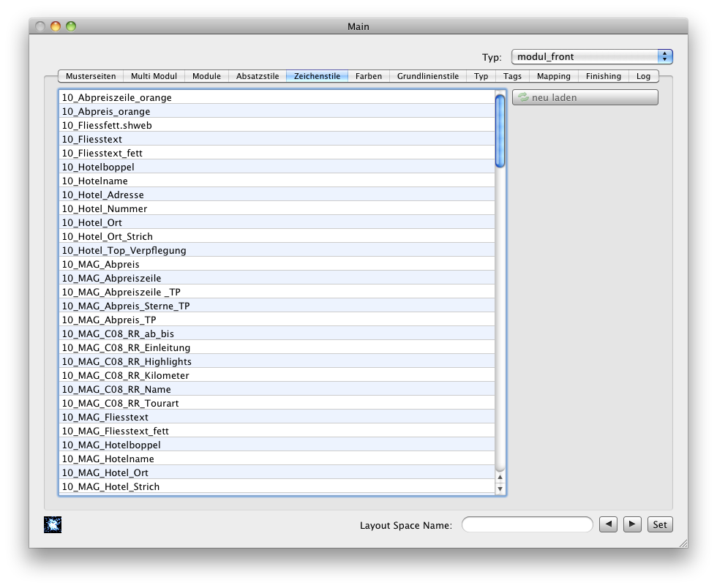Switch to the Multi Modul tab
Screen dimensions: 717x588
point(154,76)
